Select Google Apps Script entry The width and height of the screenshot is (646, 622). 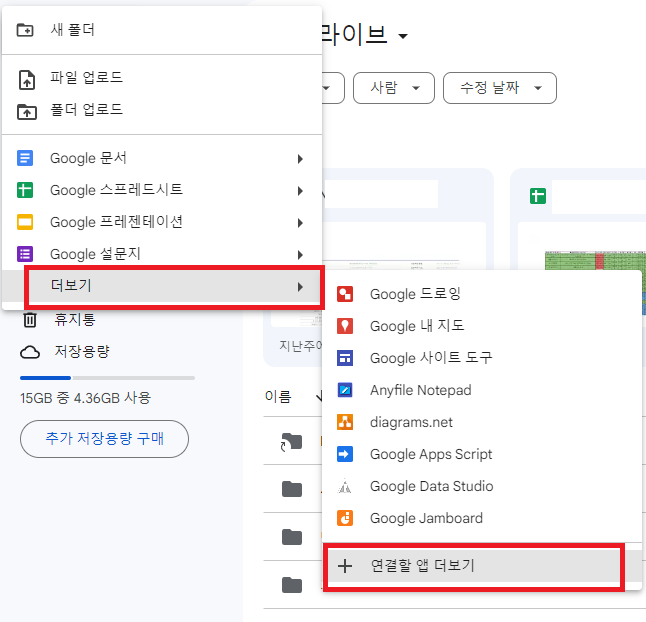pos(482,454)
